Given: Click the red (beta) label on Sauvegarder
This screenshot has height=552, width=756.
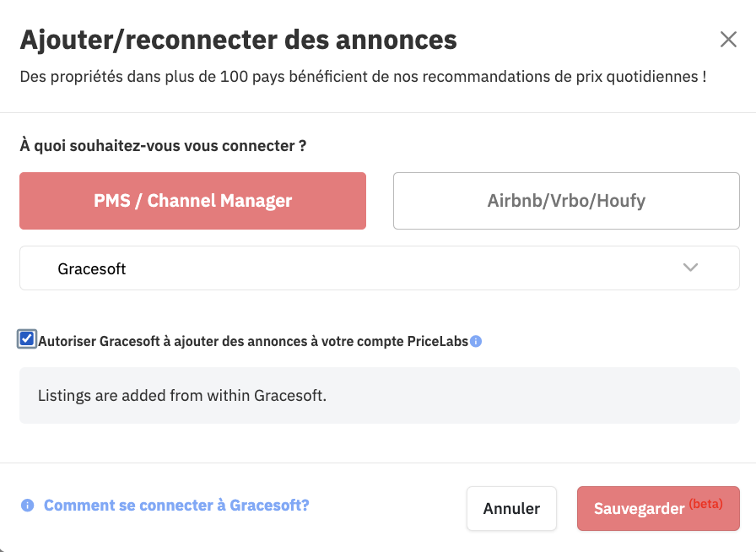Looking at the screenshot, I should (706, 504).
